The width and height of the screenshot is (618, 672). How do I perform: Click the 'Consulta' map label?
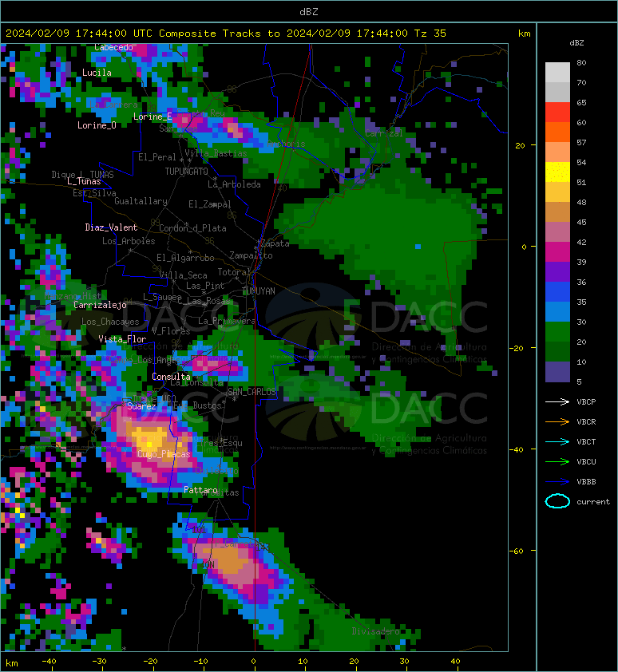point(171,377)
